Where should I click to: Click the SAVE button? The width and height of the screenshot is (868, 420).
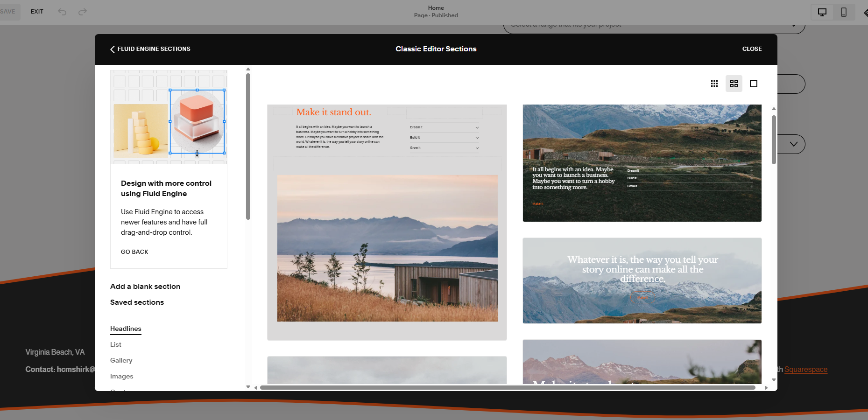coord(7,12)
